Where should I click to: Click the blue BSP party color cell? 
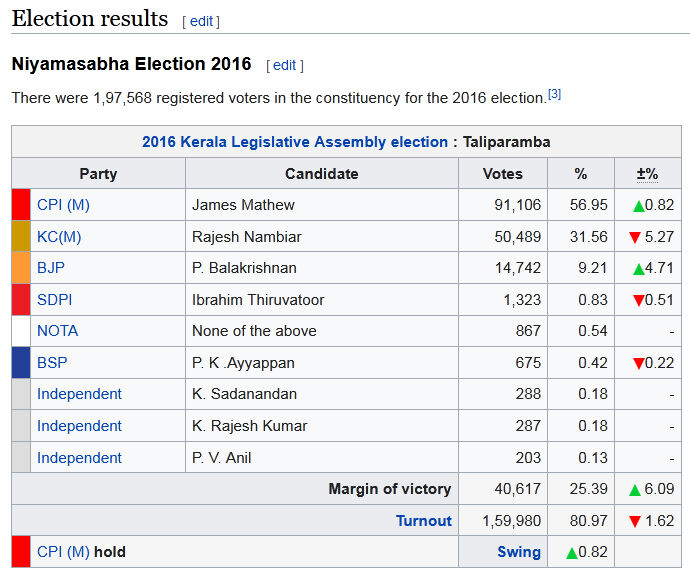point(21,363)
